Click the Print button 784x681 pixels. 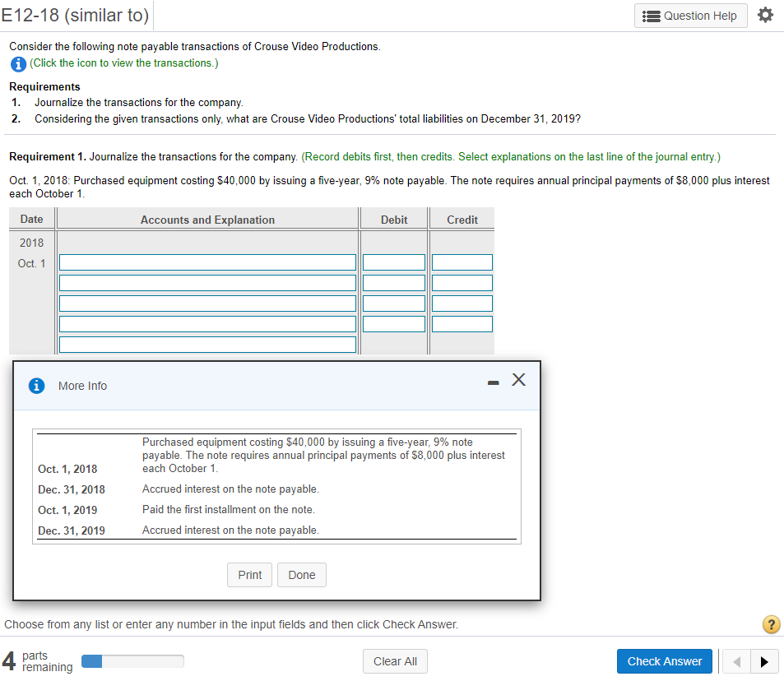(249, 574)
